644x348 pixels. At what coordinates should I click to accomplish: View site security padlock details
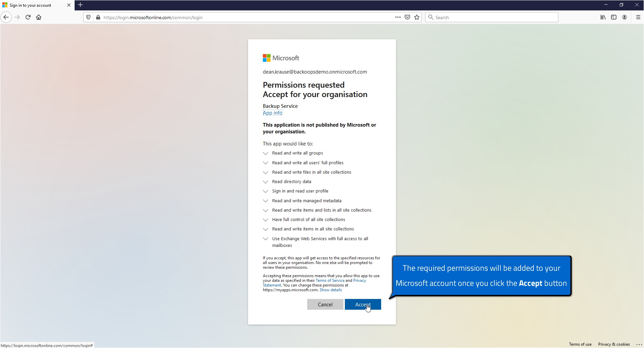click(x=98, y=17)
